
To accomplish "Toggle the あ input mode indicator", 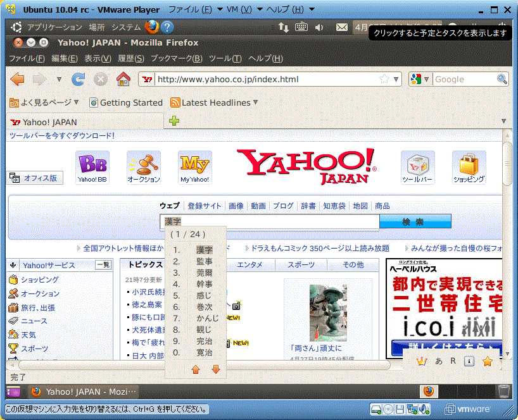I will coord(439,361).
